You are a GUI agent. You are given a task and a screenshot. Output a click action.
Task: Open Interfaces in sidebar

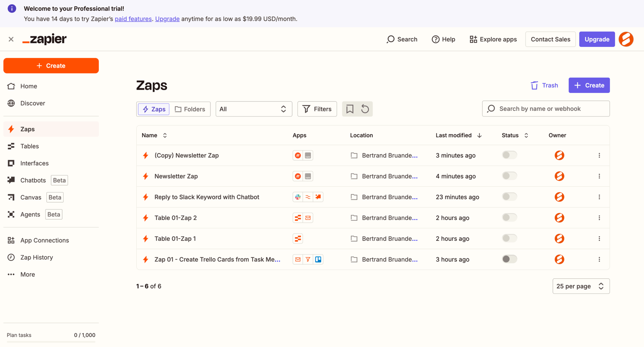pos(51,163)
